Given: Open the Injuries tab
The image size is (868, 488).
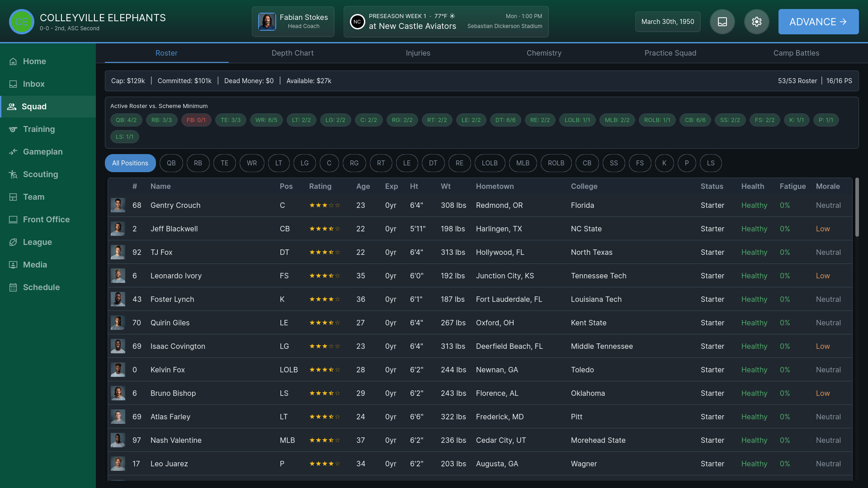Looking at the screenshot, I should (418, 53).
